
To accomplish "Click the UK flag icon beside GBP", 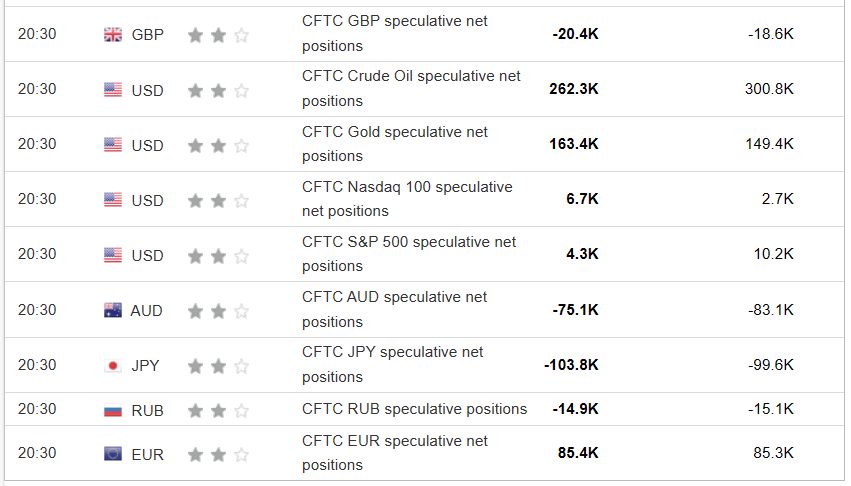I will pyautogui.click(x=113, y=35).
